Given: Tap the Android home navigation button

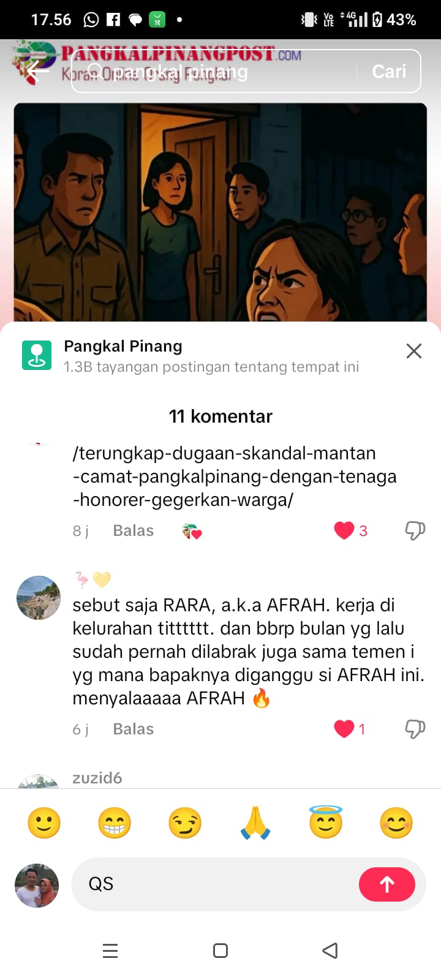Looking at the screenshot, I should click(x=221, y=951).
